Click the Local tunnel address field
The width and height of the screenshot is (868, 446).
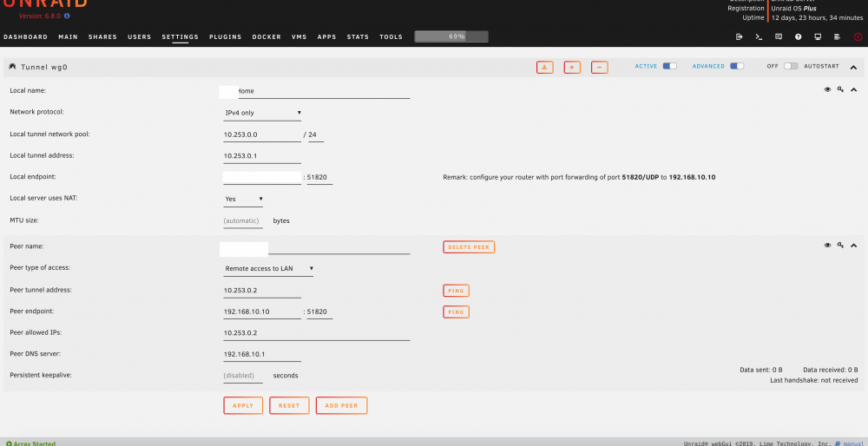pos(262,156)
